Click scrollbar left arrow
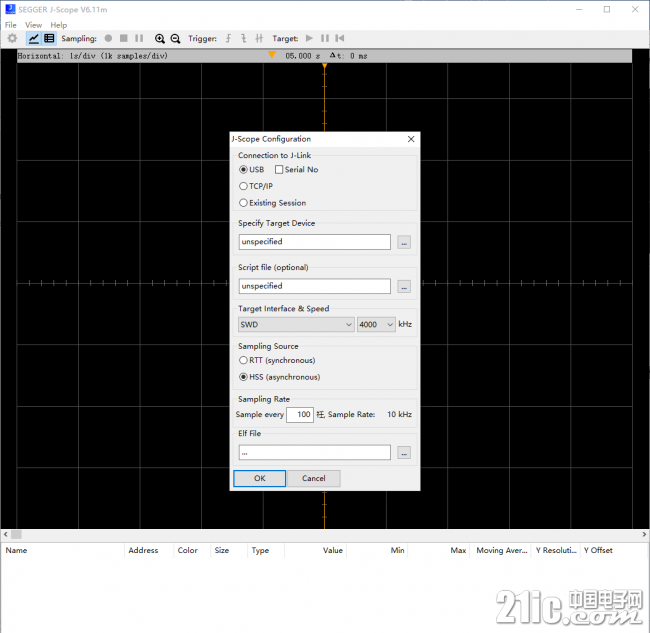 5,535
